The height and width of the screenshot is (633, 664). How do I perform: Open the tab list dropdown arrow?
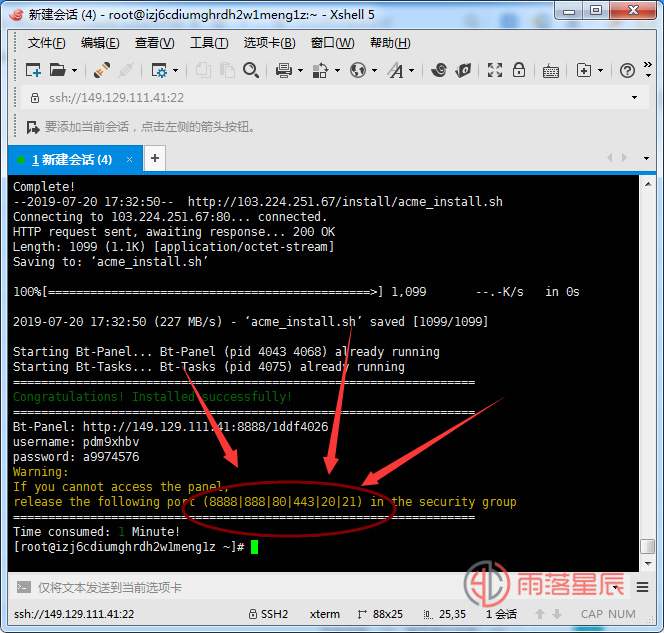pyautogui.click(x=646, y=158)
